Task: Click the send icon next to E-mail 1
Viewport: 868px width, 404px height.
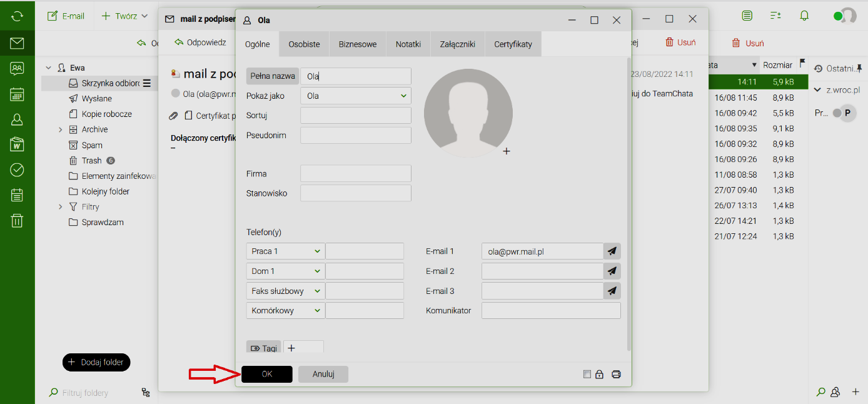Action: coord(612,251)
